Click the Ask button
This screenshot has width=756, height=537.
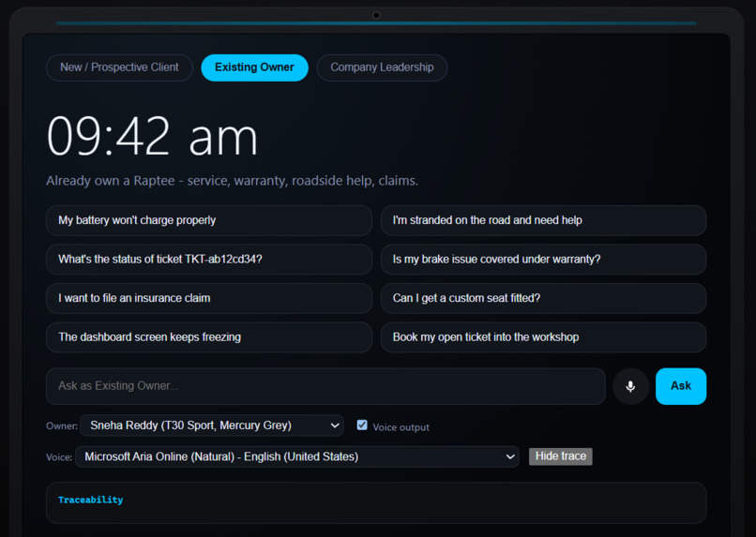[x=681, y=386]
